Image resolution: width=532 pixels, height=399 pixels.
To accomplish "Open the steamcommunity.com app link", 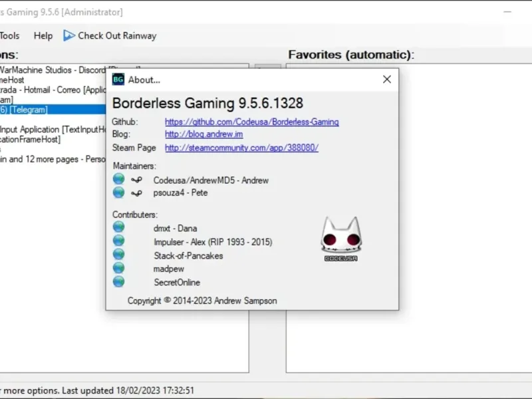I will (241, 148).
